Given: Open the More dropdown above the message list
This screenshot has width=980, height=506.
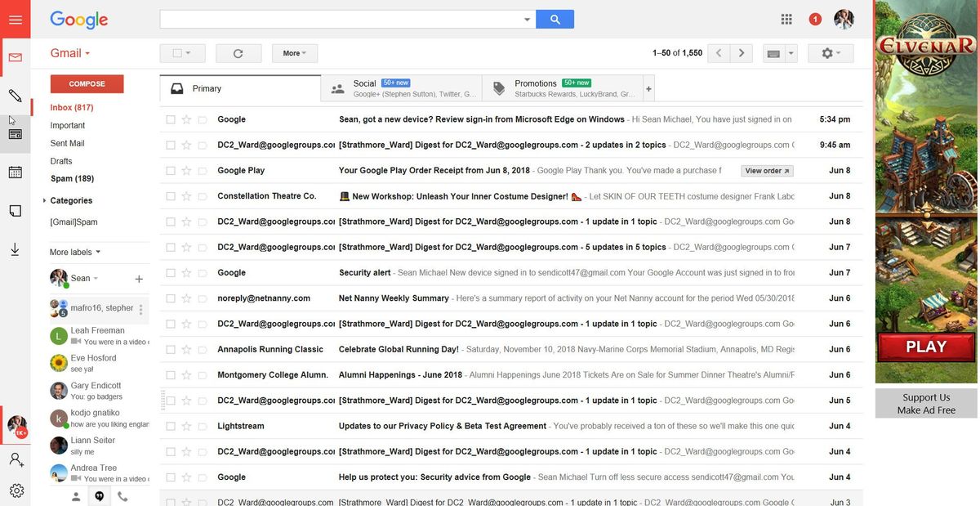Looking at the screenshot, I should click(294, 52).
